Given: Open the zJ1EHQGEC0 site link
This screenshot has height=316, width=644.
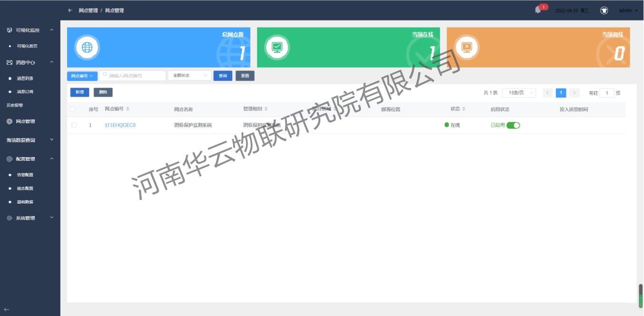Looking at the screenshot, I should (x=120, y=125).
